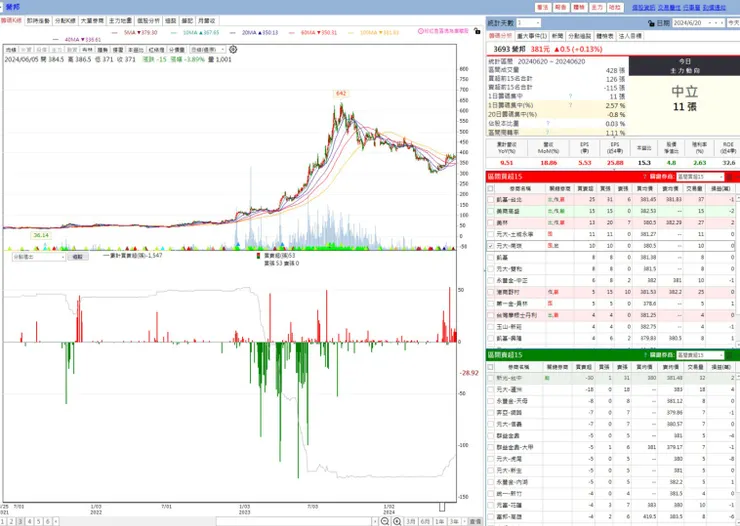Image resolution: width=740 pixels, height=526 pixels.
Task: Click the red icon at the end of 區間買超15 header
Action: [x=730, y=177]
